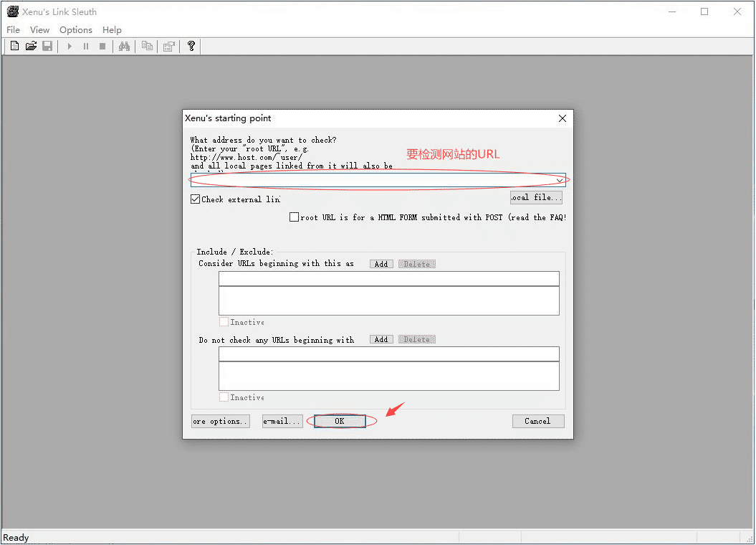Click the Play/resume toolbar icon
The image size is (756, 545).
[x=70, y=47]
